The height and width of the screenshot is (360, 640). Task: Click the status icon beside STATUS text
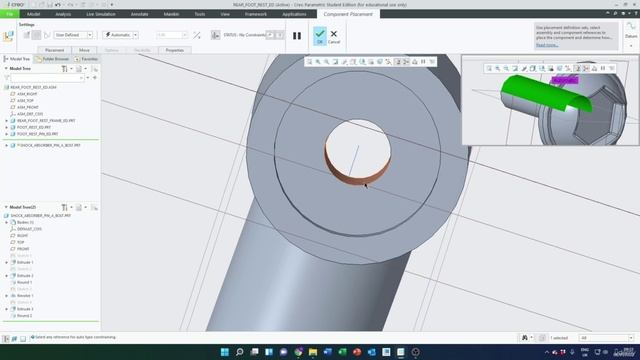point(216,36)
